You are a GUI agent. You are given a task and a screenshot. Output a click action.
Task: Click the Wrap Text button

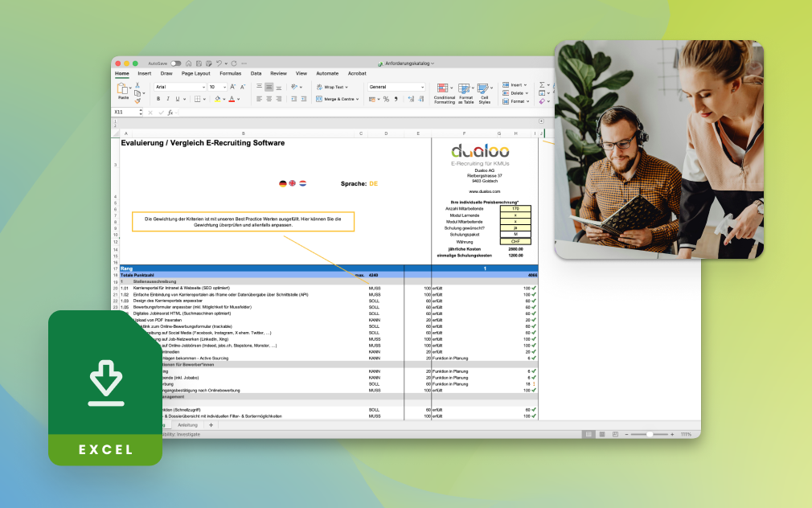pyautogui.click(x=332, y=87)
